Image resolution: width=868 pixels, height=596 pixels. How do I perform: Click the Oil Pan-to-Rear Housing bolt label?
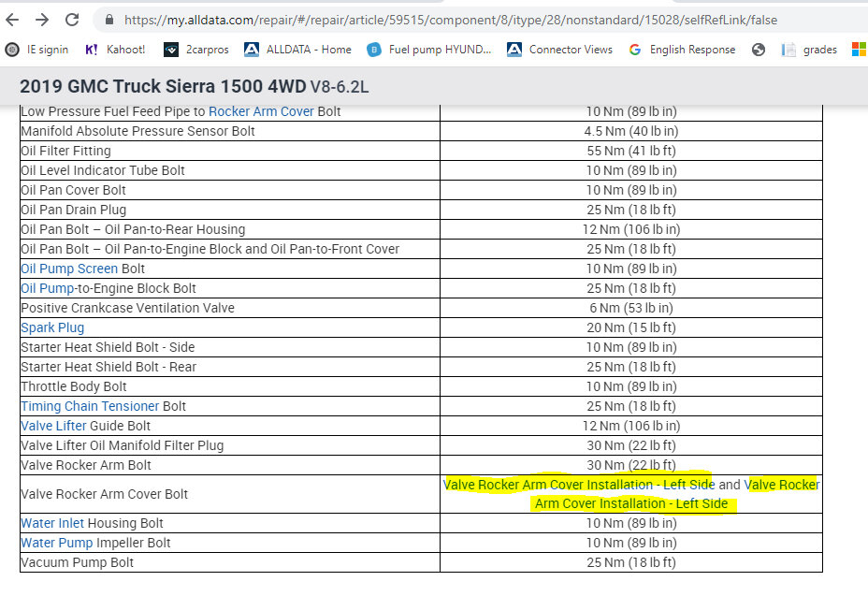[133, 229]
